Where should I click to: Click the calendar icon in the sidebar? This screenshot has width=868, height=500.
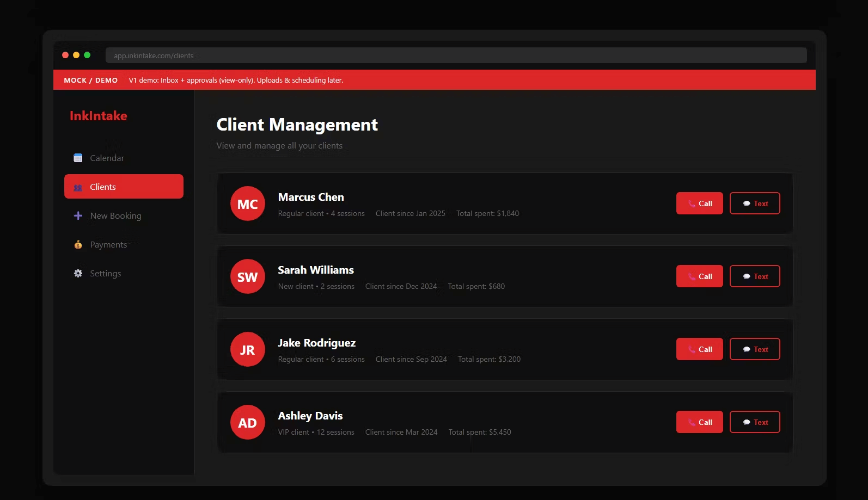[78, 158]
